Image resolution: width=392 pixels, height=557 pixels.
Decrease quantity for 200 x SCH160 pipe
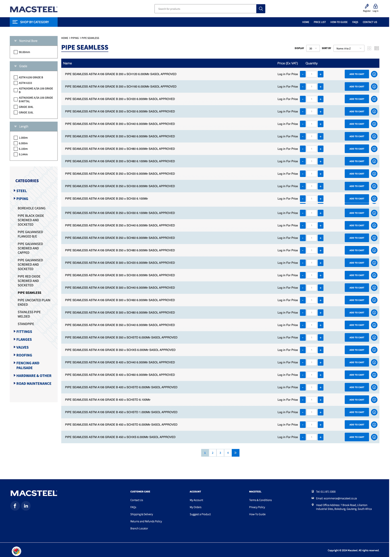tap(303, 87)
